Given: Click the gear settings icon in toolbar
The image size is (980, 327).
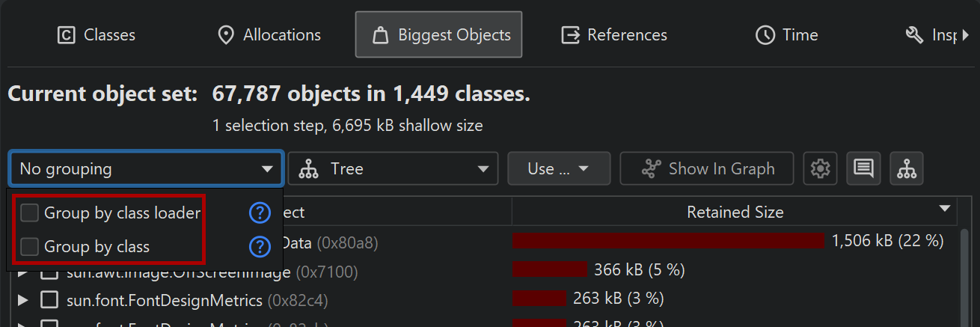Looking at the screenshot, I should coord(821,168).
